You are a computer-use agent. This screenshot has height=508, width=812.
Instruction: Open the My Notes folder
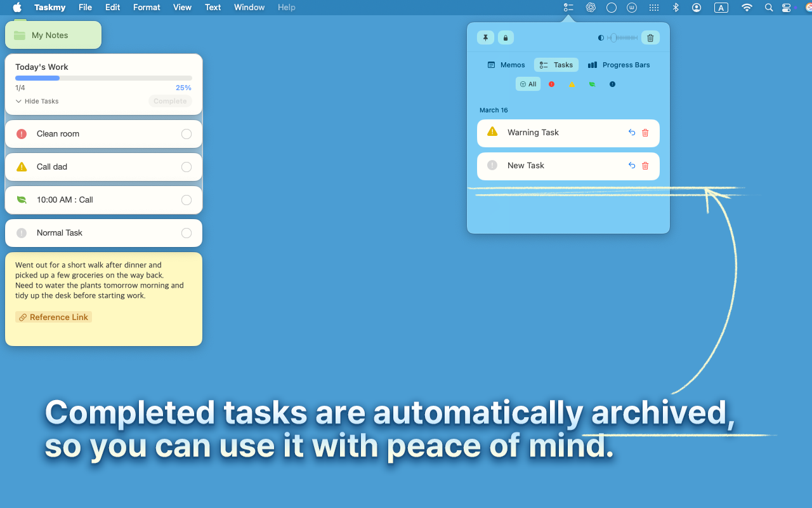pyautogui.click(x=53, y=35)
